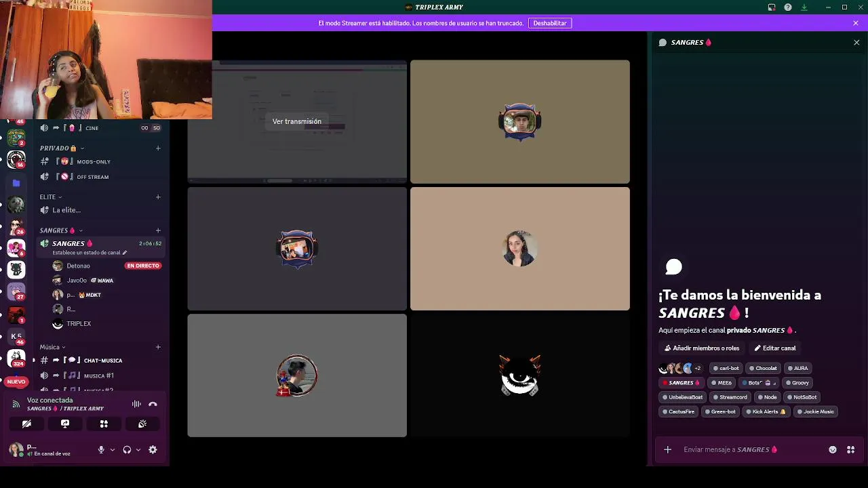The width and height of the screenshot is (868, 488).
Task: Click the disconnect from voice icon
Action: 153,404
